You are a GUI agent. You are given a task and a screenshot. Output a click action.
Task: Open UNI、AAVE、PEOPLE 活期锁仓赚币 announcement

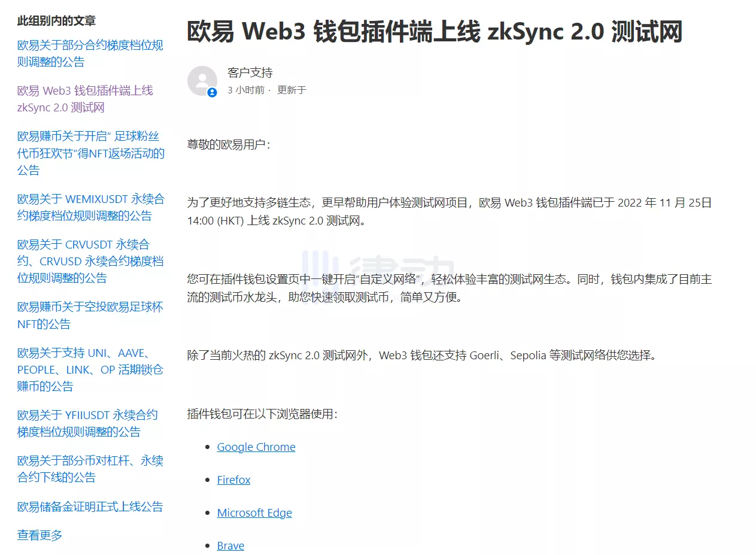coord(90,369)
